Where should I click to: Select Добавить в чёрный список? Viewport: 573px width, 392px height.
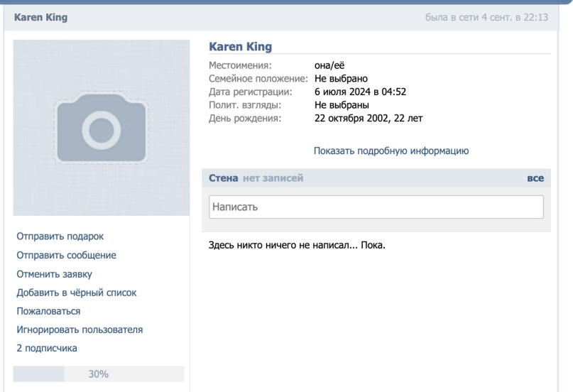pyautogui.click(x=77, y=293)
